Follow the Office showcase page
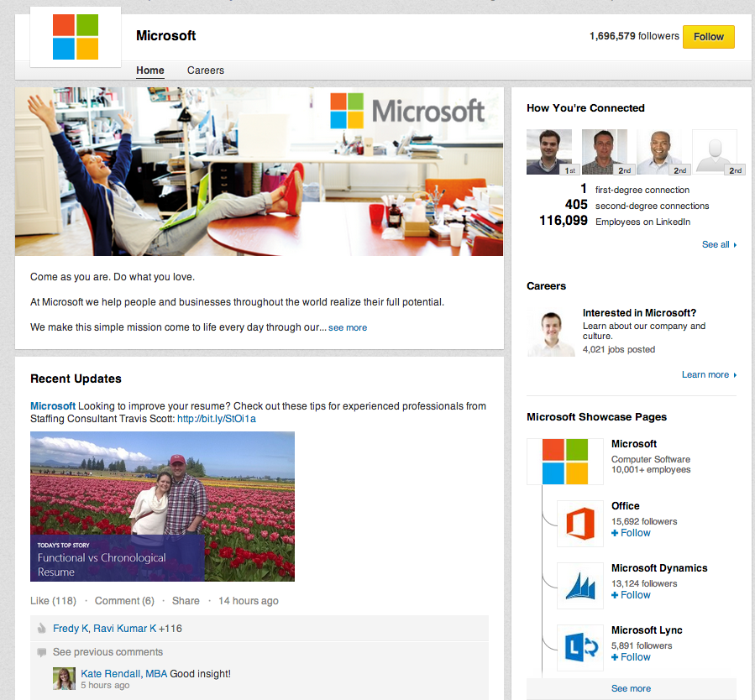This screenshot has width=755, height=700. click(631, 533)
